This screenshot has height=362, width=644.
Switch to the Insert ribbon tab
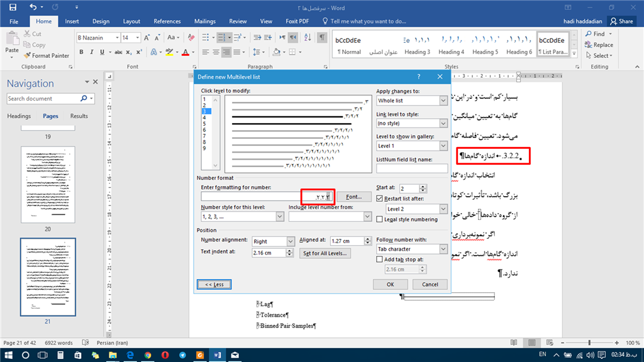point(71,21)
